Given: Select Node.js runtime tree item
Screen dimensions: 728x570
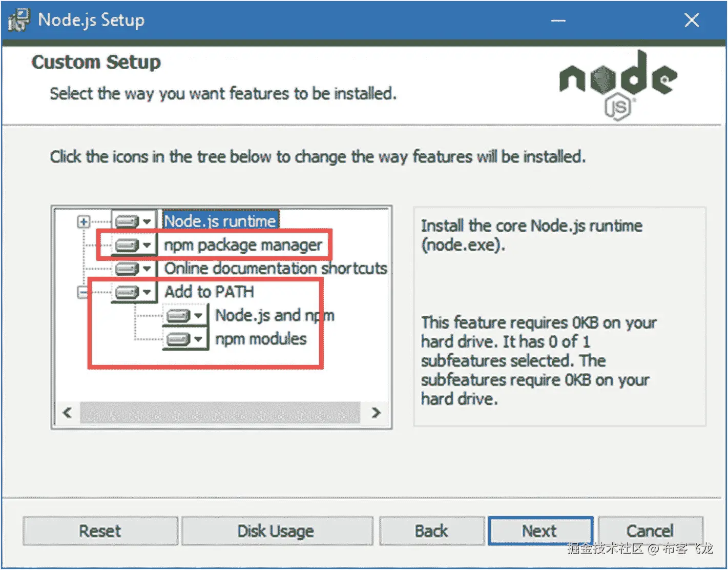Looking at the screenshot, I should coord(220,221).
